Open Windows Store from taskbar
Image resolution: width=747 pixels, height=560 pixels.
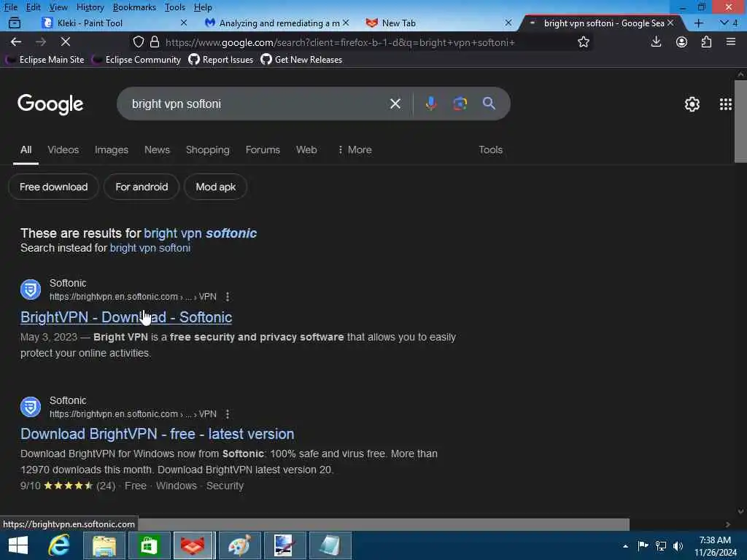click(x=149, y=545)
